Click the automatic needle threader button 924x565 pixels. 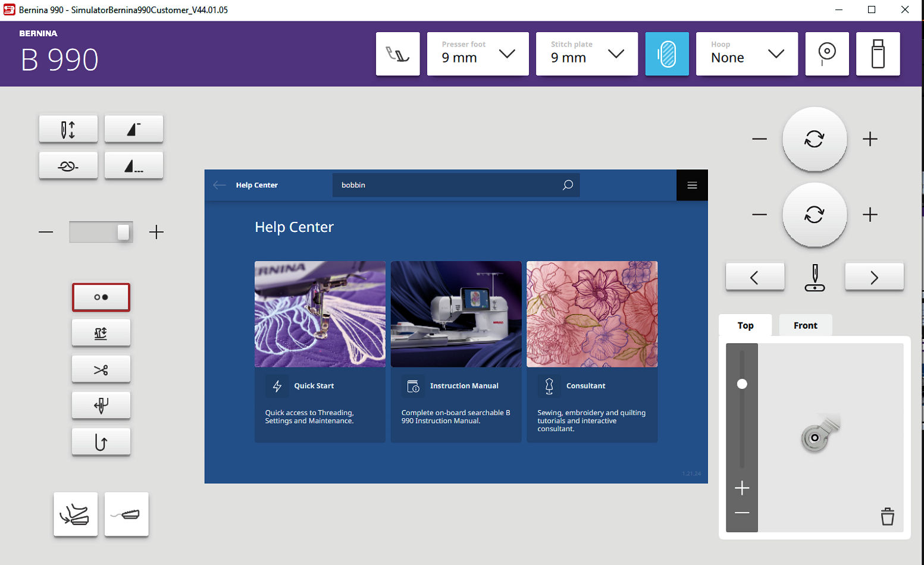(101, 406)
